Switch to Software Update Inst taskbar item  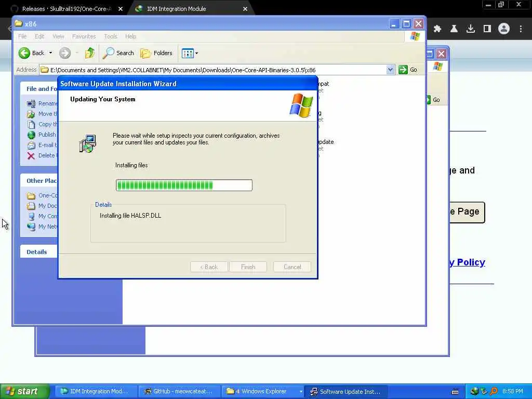pyautogui.click(x=347, y=392)
